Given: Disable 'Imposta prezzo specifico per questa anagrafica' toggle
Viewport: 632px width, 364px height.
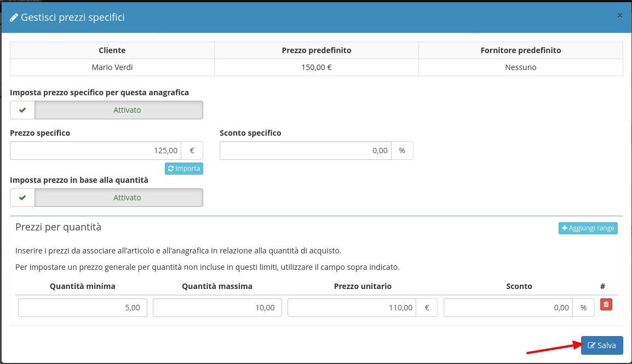Looking at the screenshot, I should (x=118, y=110).
